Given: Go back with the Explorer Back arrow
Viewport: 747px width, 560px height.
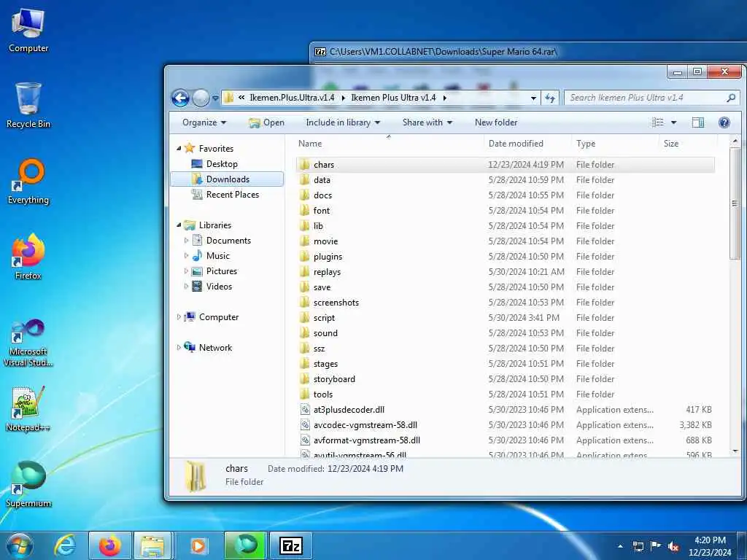Looking at the screenshot, I should [x=181, y=98].
